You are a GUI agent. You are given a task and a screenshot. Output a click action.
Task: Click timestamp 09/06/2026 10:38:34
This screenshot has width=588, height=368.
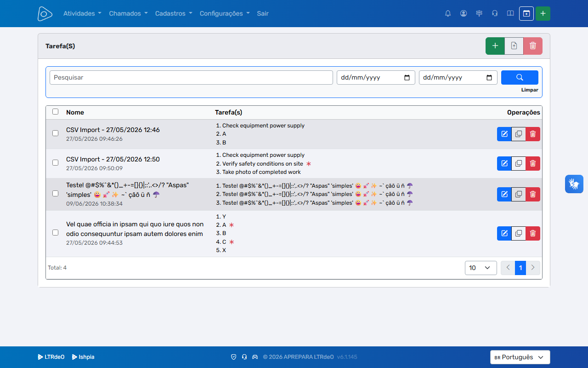(94, 203)
